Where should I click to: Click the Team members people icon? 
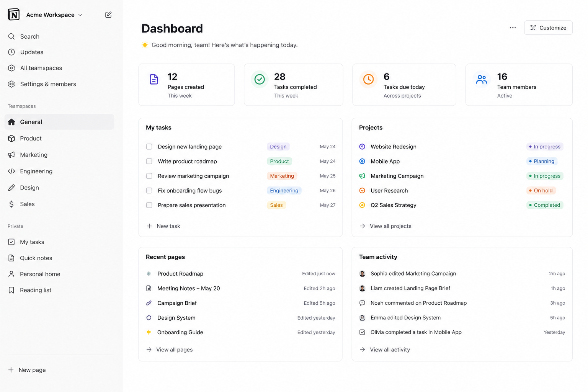(482, 79)
